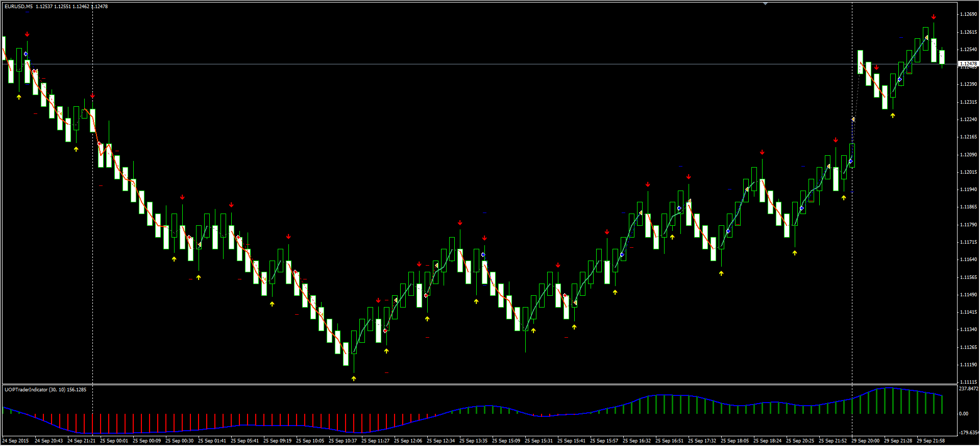This screenshot has height=446, width=980.
Task: Click price scale value 1.11340
Action: [968, 329]
